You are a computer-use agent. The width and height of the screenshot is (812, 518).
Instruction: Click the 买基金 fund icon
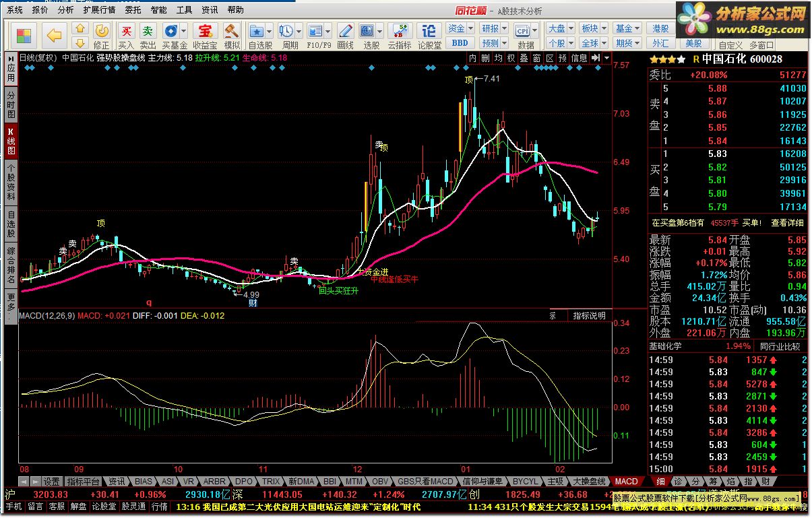[x=171, y=30]
